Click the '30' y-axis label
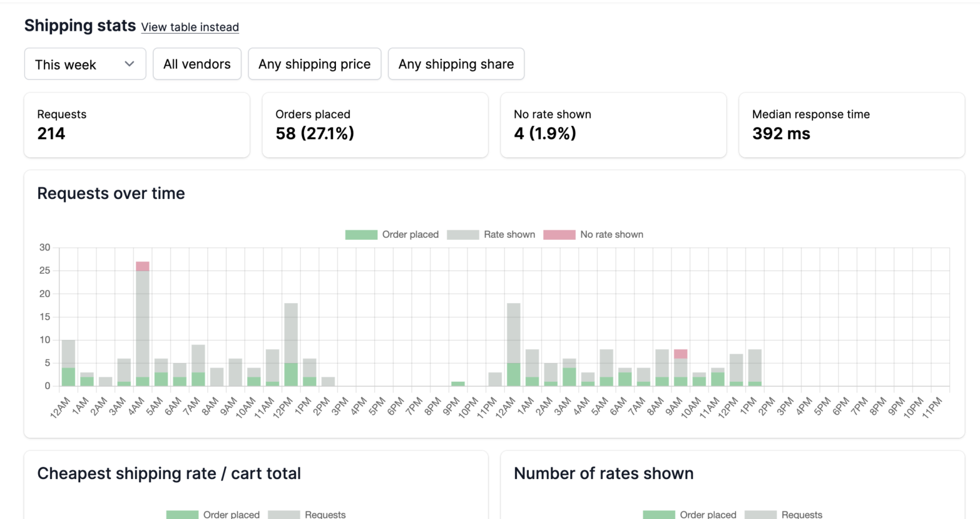The height and width of the screenshot is (519, 980). (44, 247)
